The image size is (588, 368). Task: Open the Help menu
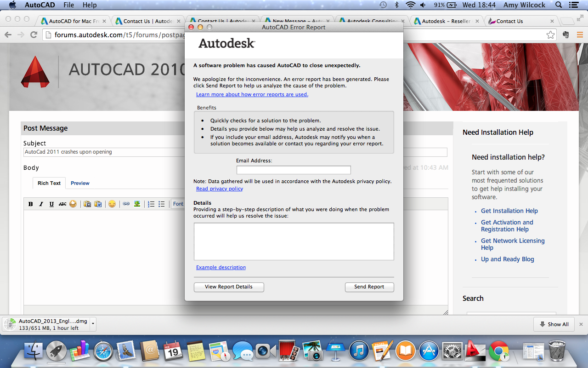point(90,5)
